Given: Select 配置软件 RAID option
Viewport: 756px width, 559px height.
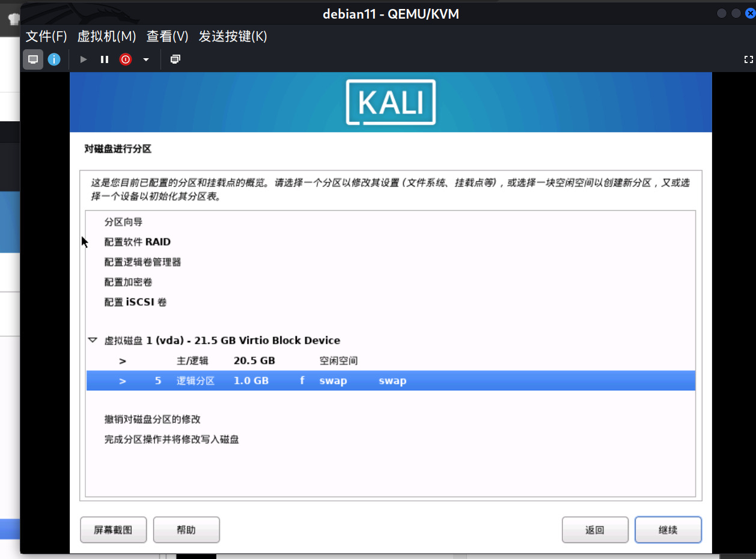Looking at the screenshot, I should pyautogui.click(x=391, y=242).
